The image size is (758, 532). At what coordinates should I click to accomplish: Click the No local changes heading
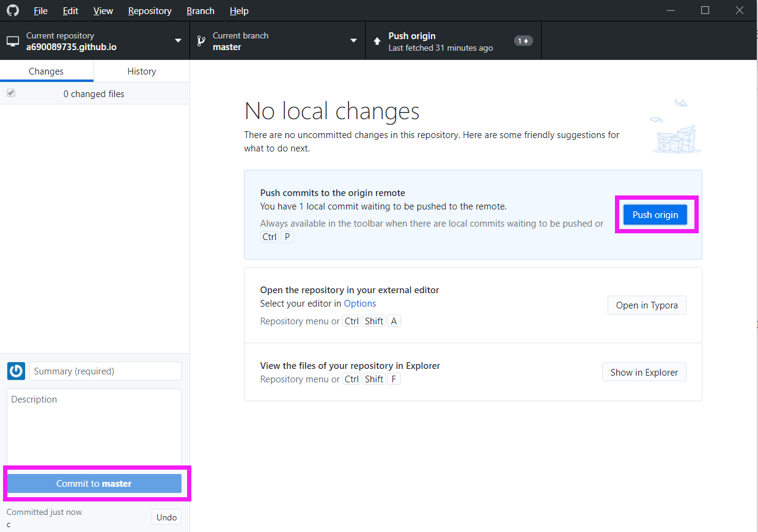tap(332, 111)
